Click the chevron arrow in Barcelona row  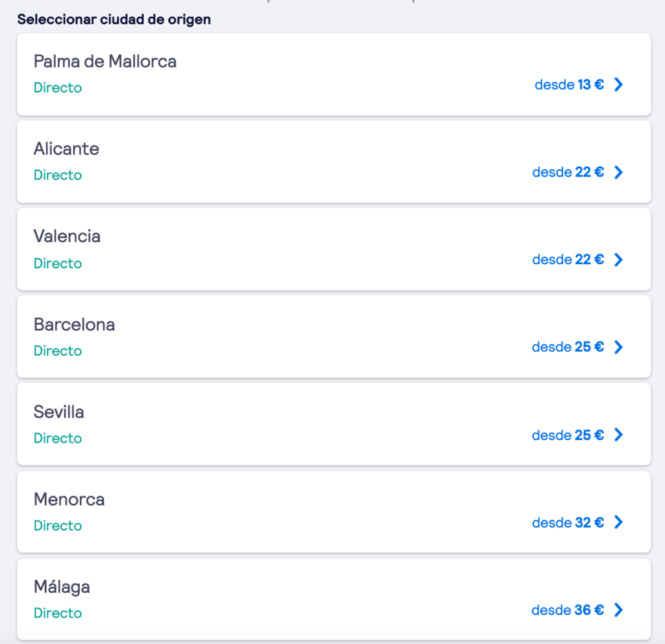click(618, 347)
